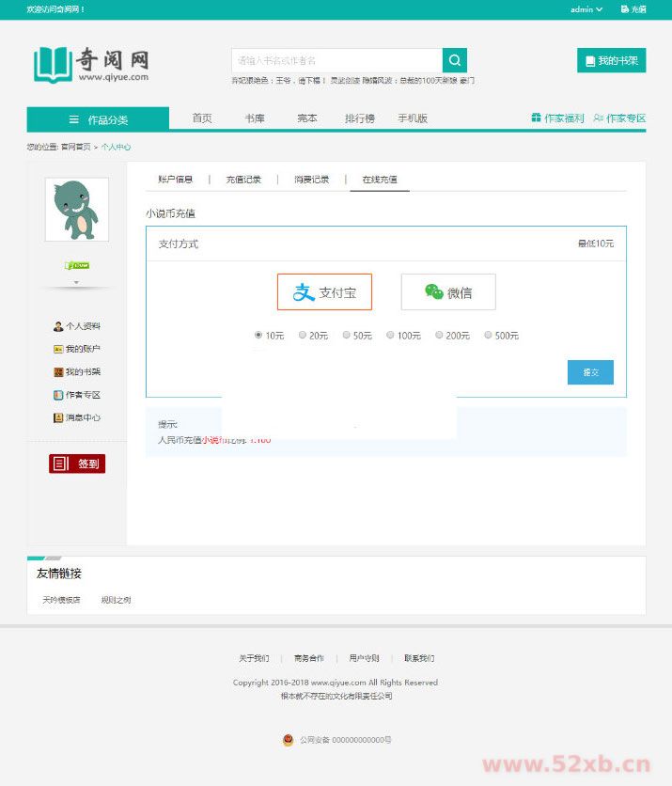Screen dimensions: 672x786
Task: Click the 提交 submit button
Action: [x=590, y=372]
